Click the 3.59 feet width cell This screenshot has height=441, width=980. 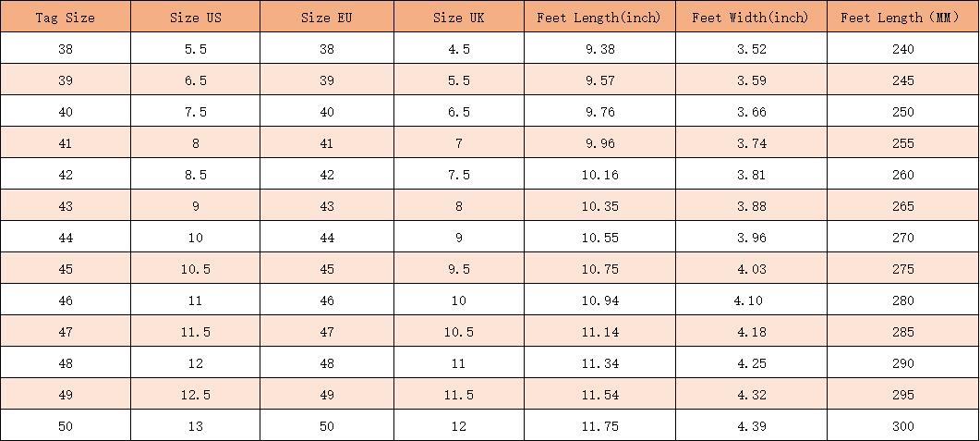(751, 80)
